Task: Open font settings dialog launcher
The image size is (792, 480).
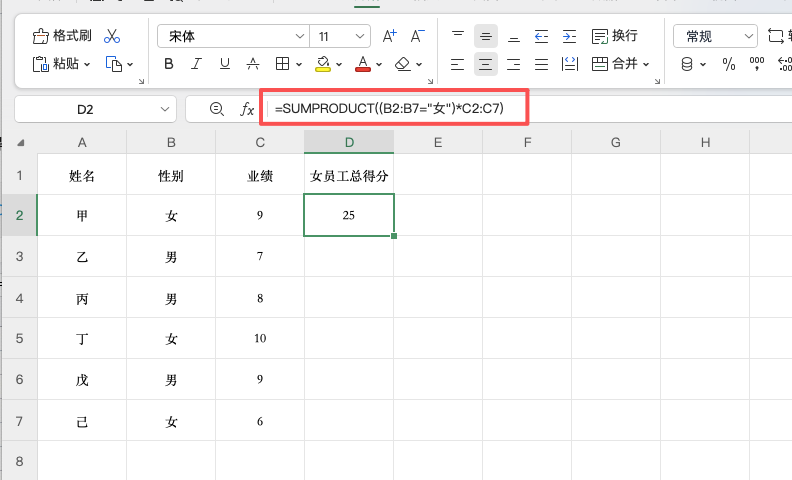Action: click(x=430, y=81)
